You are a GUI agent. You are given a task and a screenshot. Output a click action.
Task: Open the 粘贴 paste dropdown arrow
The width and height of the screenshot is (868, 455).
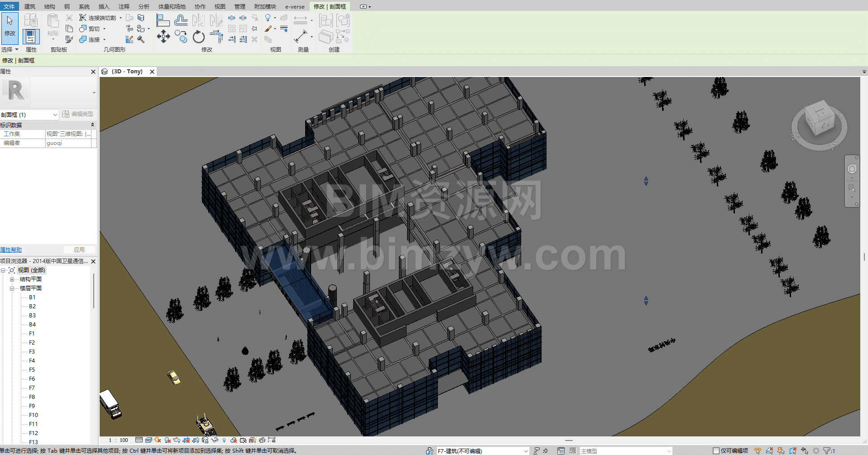[53, 39]
